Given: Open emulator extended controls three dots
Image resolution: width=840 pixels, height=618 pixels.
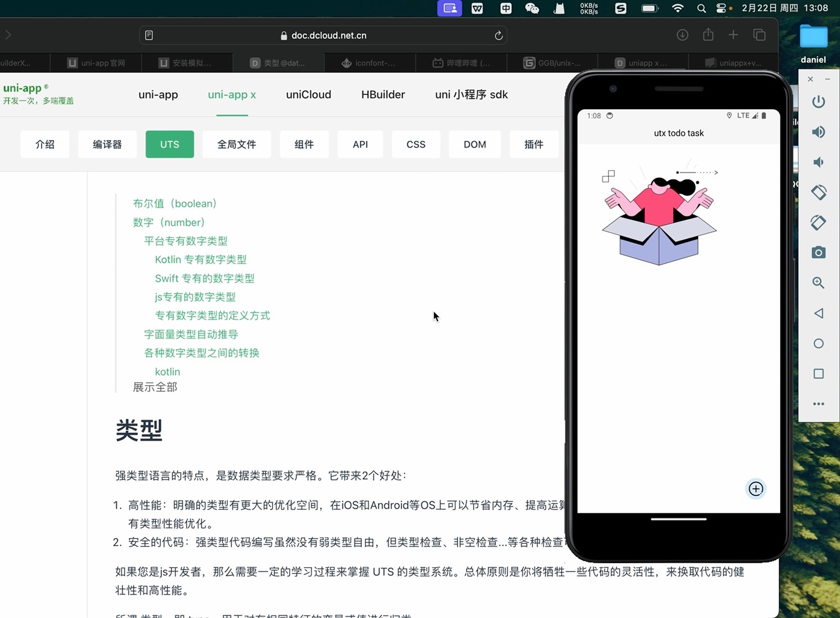Looking at the screenshot, I should 818,404.
